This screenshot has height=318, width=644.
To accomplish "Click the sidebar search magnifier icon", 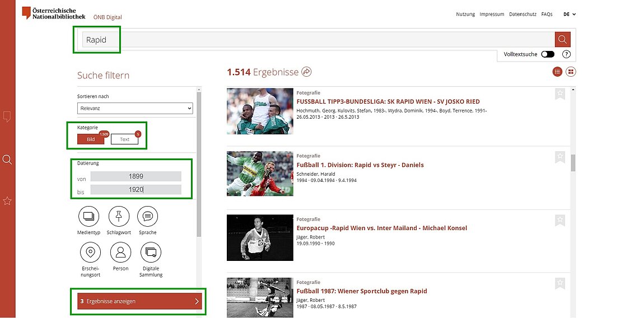I will click(7, 160).
